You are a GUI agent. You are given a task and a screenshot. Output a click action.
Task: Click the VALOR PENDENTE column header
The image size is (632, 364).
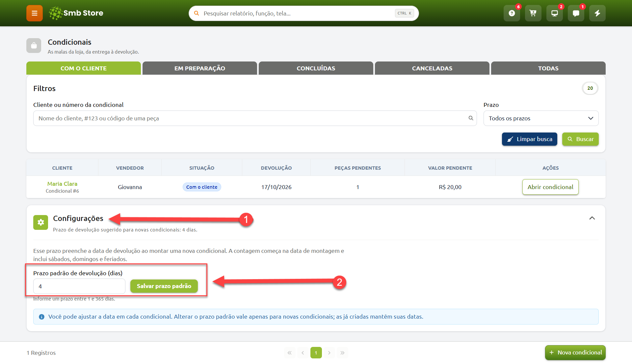450,168
